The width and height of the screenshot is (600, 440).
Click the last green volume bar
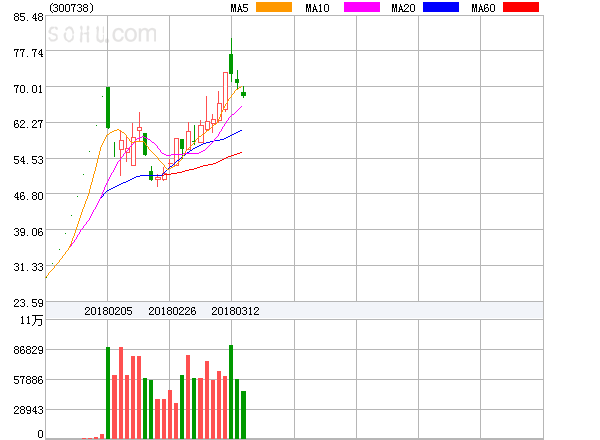click(243, 415)
